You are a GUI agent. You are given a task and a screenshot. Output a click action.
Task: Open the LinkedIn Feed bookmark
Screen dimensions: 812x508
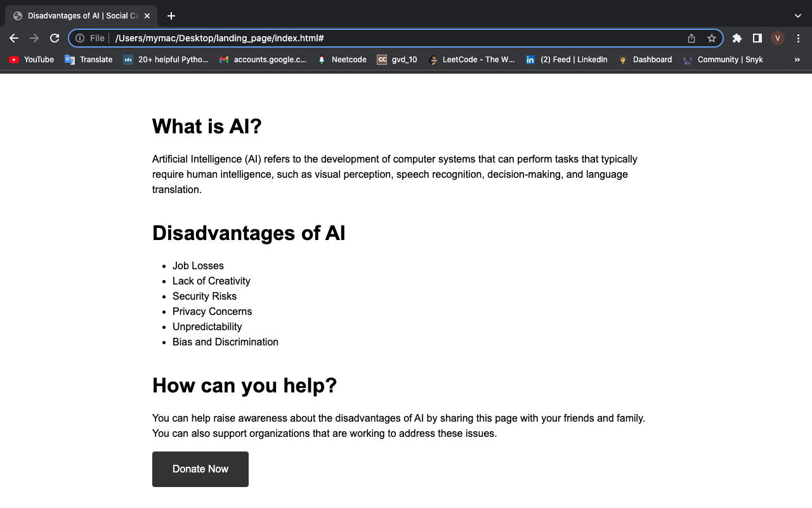click(x=566, y=59)
